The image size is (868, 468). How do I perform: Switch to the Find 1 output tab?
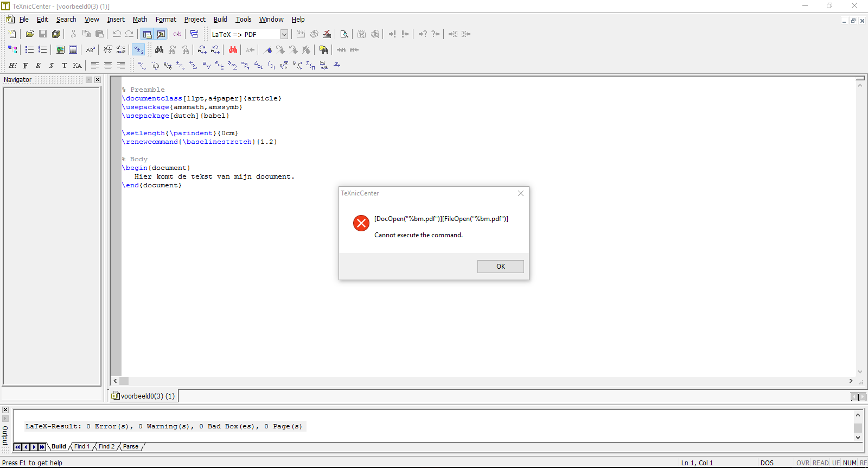click(x=82, y=446)
